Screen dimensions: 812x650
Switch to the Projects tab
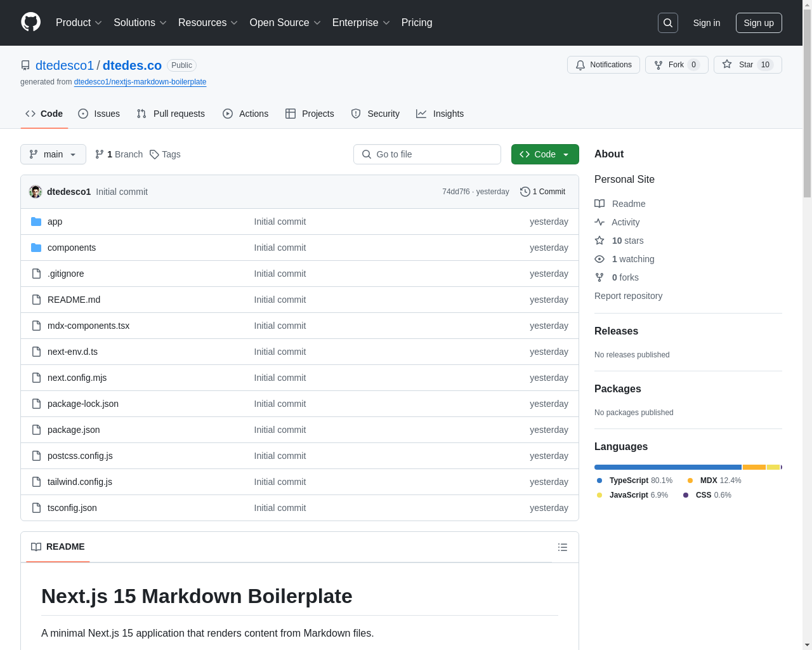[310, 114]
